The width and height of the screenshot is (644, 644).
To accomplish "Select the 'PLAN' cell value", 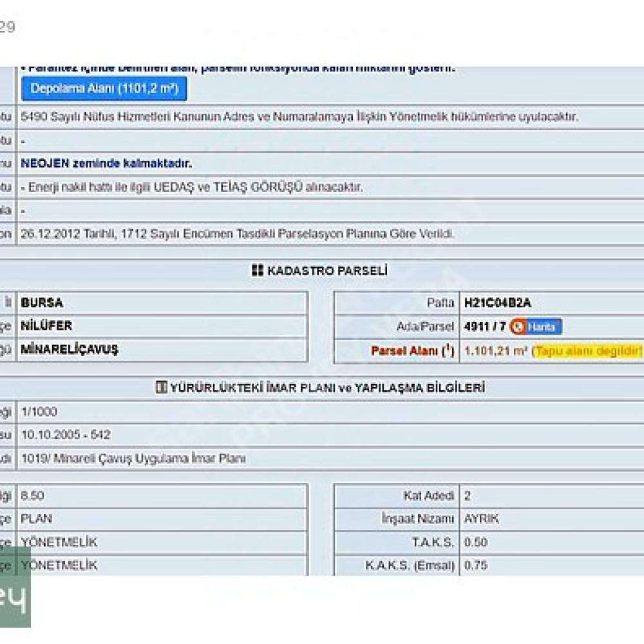I will click(36, 518).
